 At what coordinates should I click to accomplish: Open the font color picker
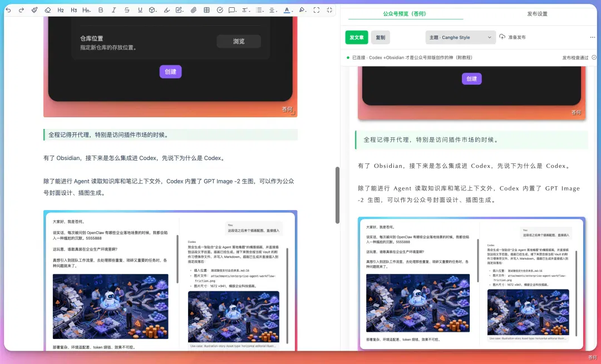point(288,10)
